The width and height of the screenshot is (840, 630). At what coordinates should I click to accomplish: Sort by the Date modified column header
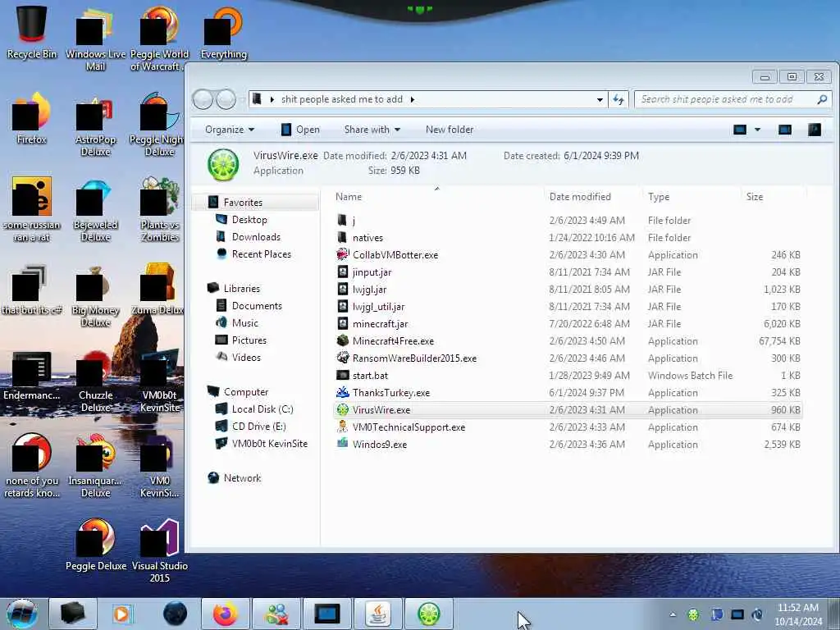pyautogui.click(x=593, y=197)
